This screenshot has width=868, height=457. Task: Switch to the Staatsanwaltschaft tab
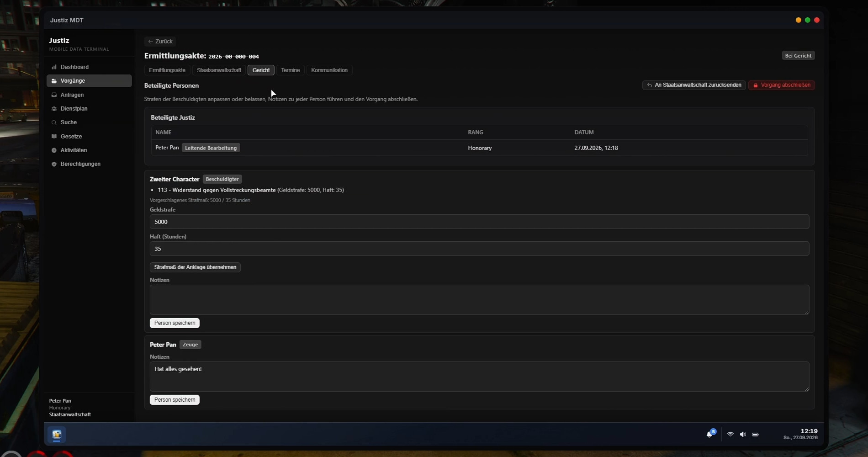(x=219, y=70)
